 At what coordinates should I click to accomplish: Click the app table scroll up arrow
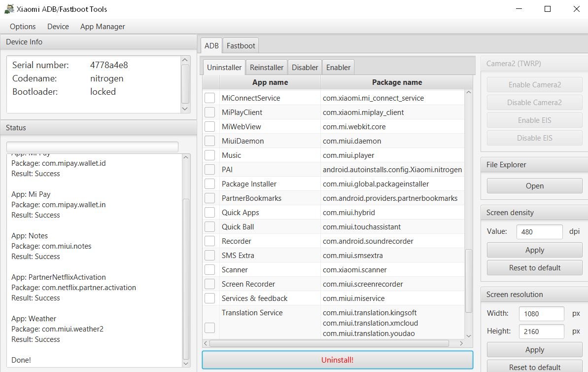click(468, 92)
